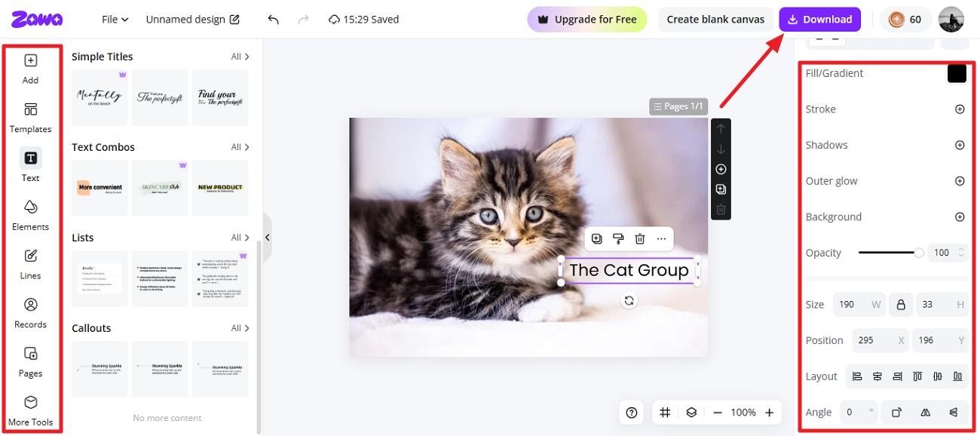This screenshot has height=436, width=980.
Task: Adjust the opacity value stepper
Action: tap(961, 253)
